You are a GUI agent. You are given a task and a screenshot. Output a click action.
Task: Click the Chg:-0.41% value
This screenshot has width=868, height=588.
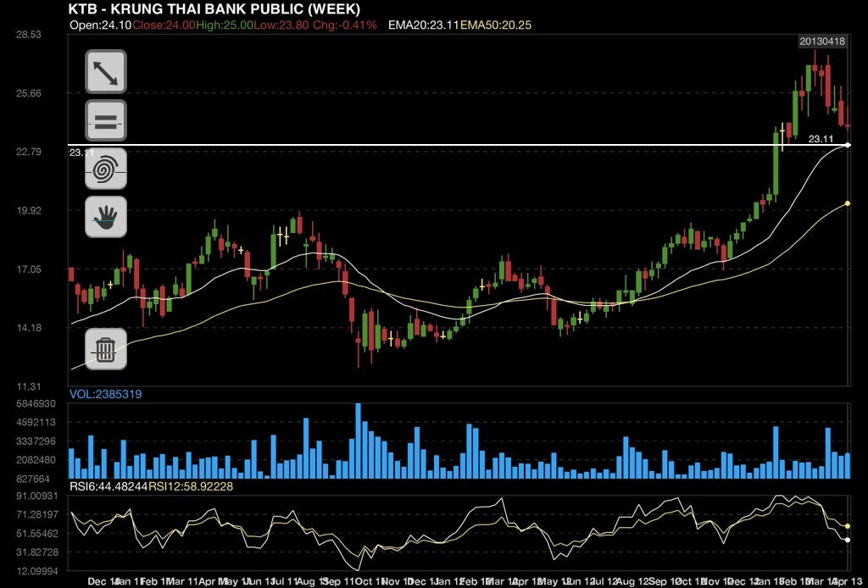345,25
